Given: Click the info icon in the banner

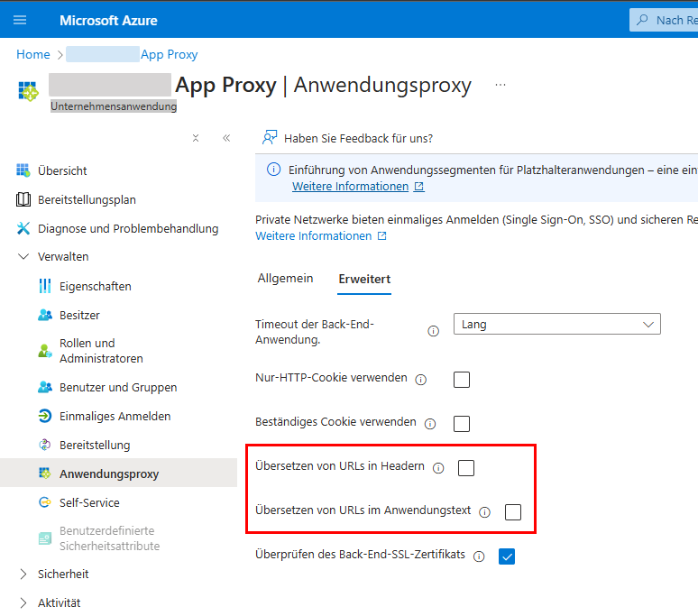Looking at the screenshot, I should tap(273, 170).
